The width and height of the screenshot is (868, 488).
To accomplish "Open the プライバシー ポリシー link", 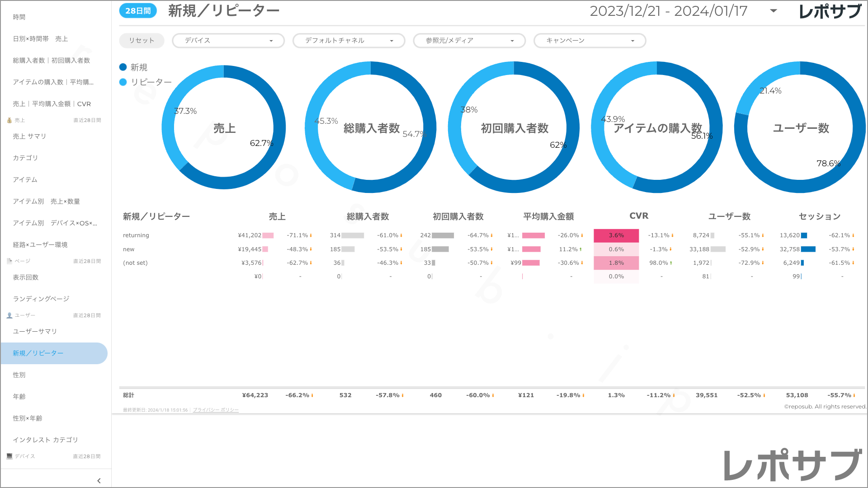I will (216, 410).
